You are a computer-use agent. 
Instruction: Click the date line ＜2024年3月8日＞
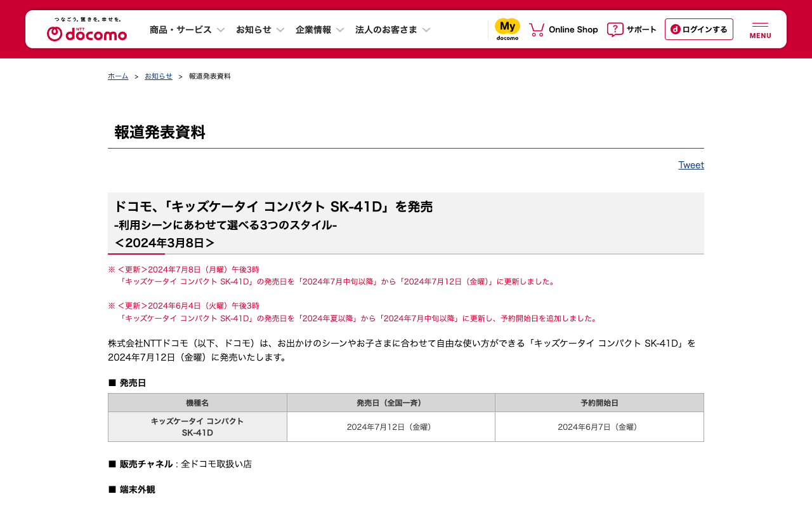pos(165,243)
